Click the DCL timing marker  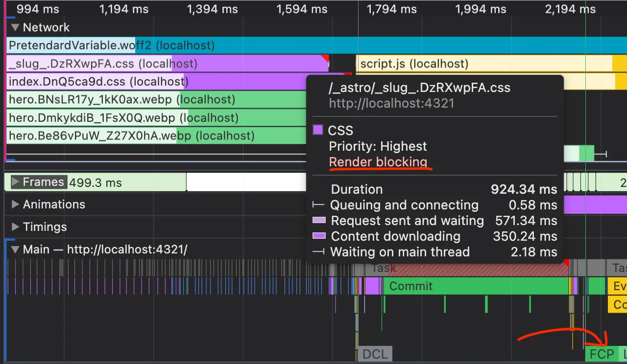(x=375, y=354)
